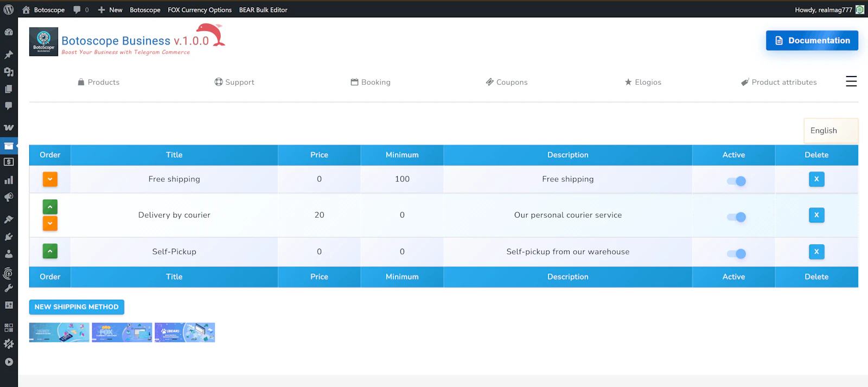868x387 pixels.
Task: Switch to the Booking tab
Action: (x=371, y=82)
